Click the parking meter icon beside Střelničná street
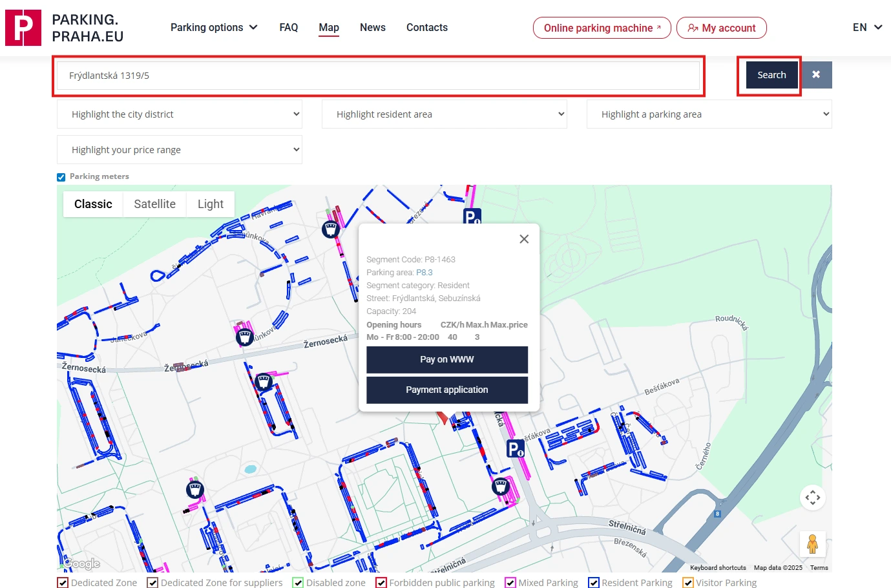The image size is (891, 588). click(501, 486)
